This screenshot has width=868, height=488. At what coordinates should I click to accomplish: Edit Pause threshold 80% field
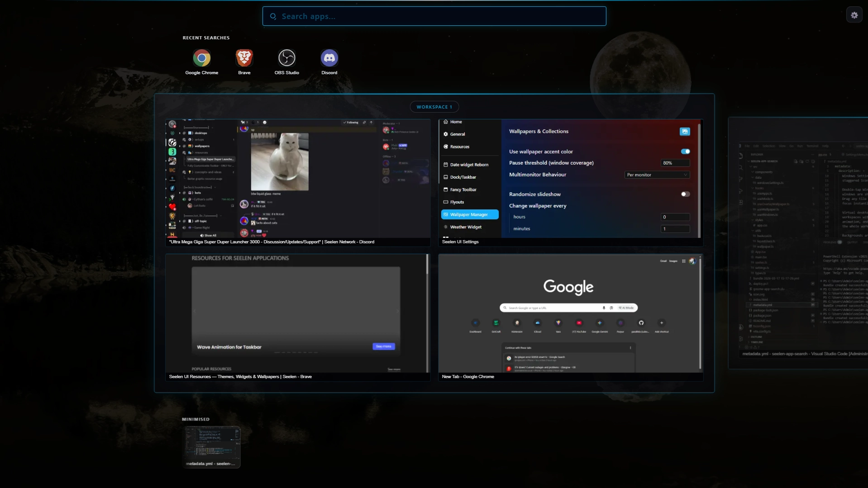[x=675, y=163]
